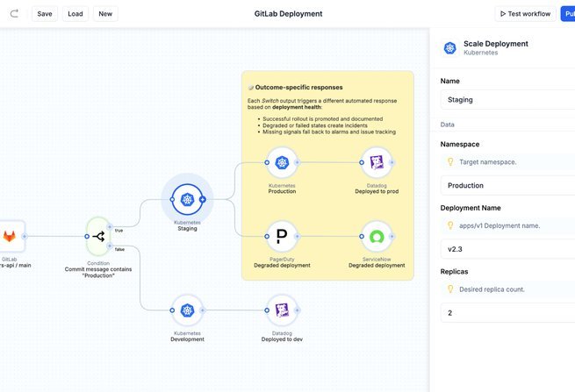Screen dimensions: 575x392
Task: Select the Condition branch node
Action: pos(98,237)
